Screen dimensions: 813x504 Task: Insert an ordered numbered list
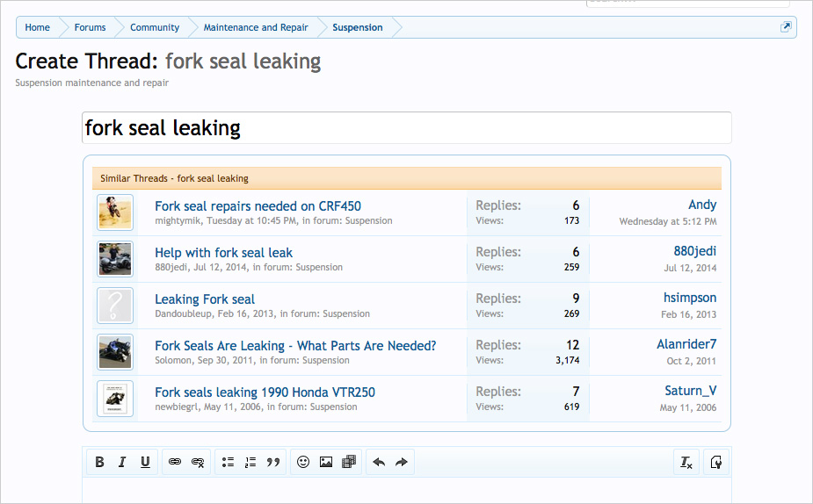click(x=250, y=462)
